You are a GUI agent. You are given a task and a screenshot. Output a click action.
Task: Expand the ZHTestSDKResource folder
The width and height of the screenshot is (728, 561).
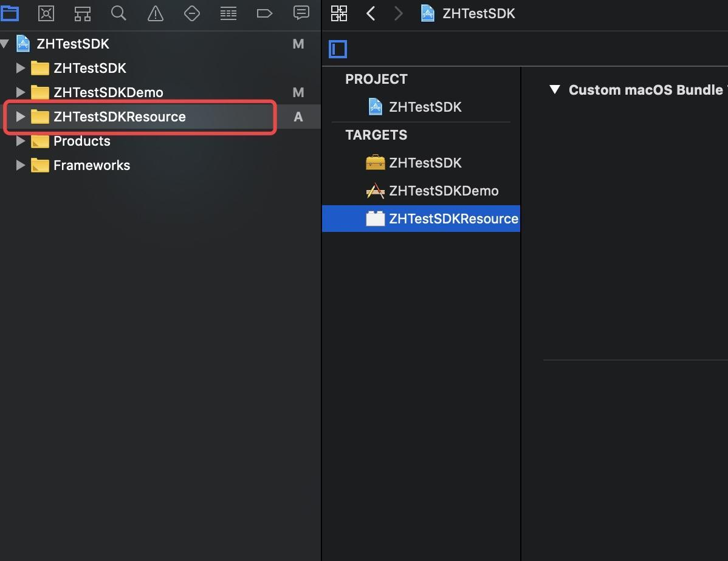coord(21,117)
